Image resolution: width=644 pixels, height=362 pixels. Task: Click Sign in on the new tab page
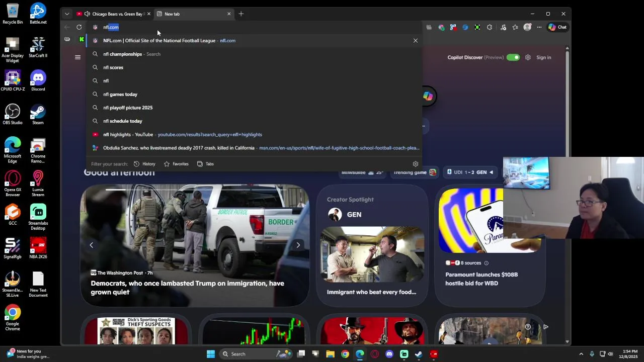tap(543, 57)
